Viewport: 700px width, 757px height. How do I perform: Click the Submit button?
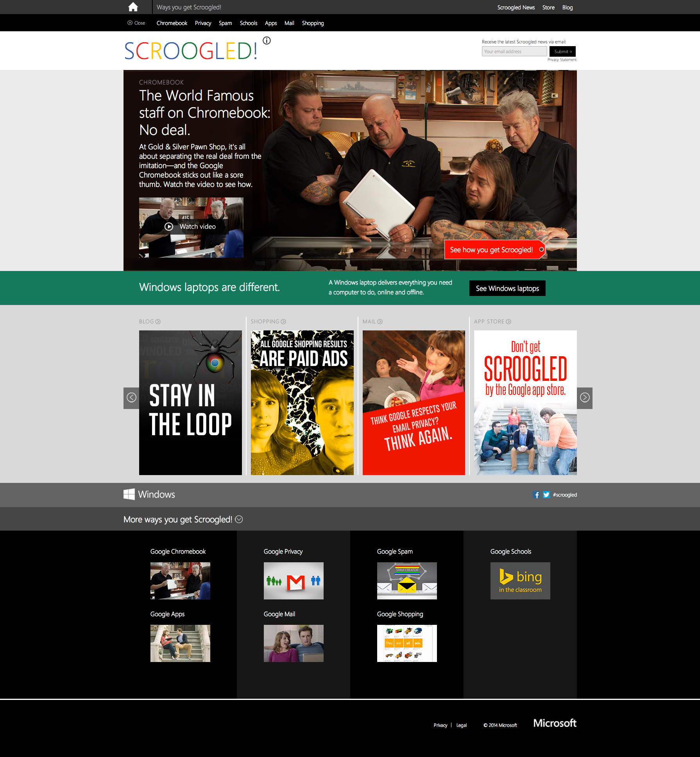point(562,51)
